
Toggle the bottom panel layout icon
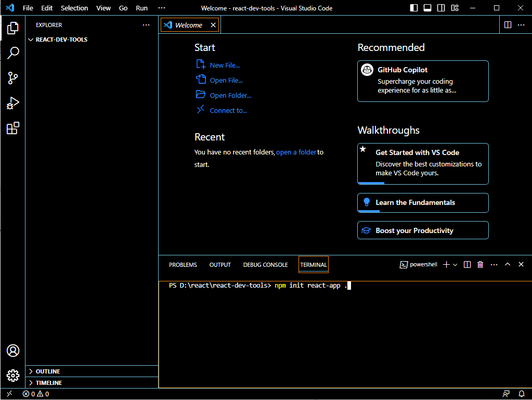(427, 8)
